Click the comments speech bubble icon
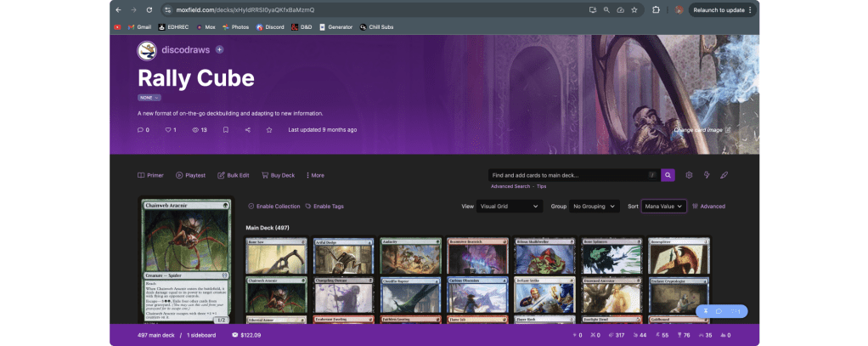The width and height of the screenshot is (868, 346). [141, 130]
